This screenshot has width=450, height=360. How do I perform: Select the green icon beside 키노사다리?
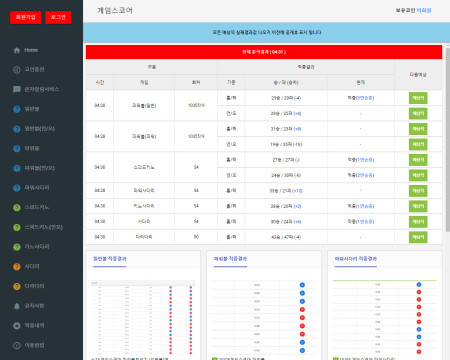coord(17,247)
